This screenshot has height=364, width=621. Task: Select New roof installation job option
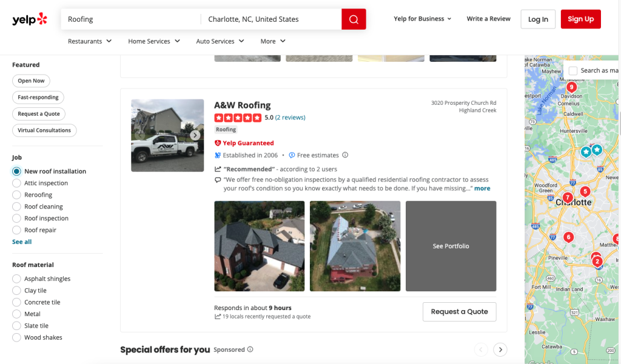tap(16, 171)
